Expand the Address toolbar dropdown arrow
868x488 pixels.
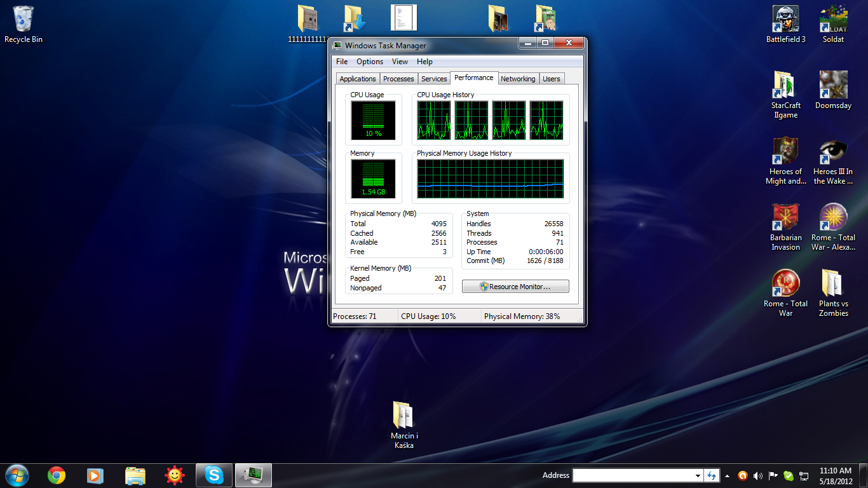point(698,475)
